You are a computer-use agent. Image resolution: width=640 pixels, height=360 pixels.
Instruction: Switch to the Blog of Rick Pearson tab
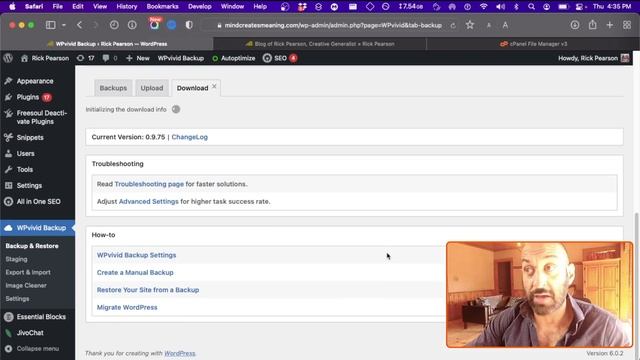(x=320, y=44)
